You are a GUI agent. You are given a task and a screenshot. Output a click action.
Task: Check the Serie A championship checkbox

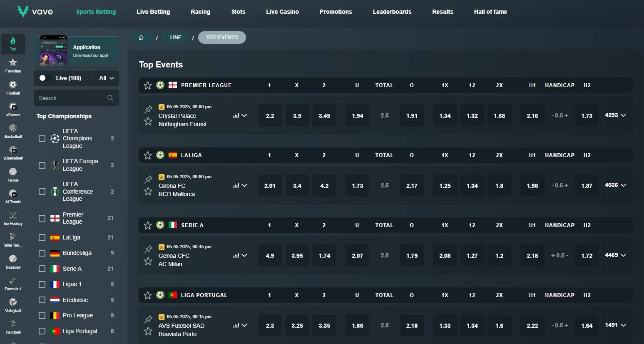coord(42,269)
